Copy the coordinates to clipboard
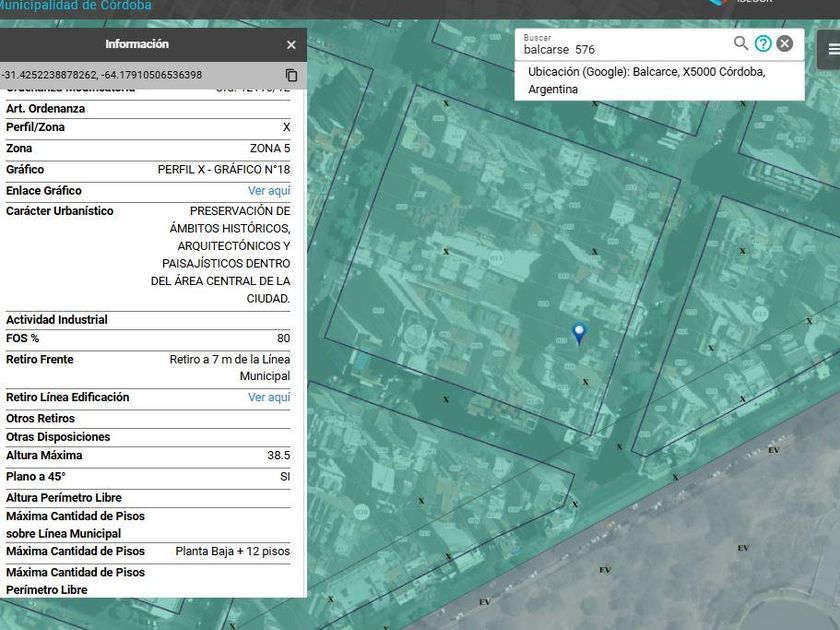The width and height of the screenshot is (840, 630). [291, 75]
